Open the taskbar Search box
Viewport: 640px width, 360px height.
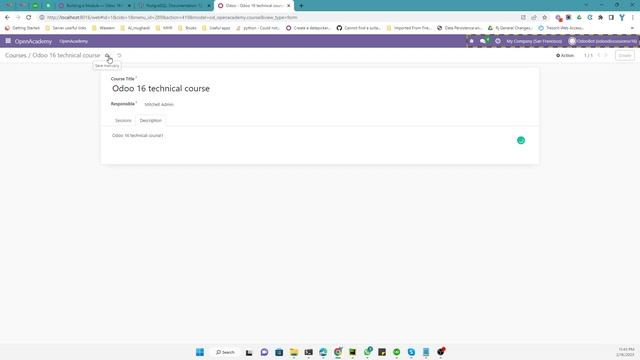pyautogui.click(x=225, y=352)
